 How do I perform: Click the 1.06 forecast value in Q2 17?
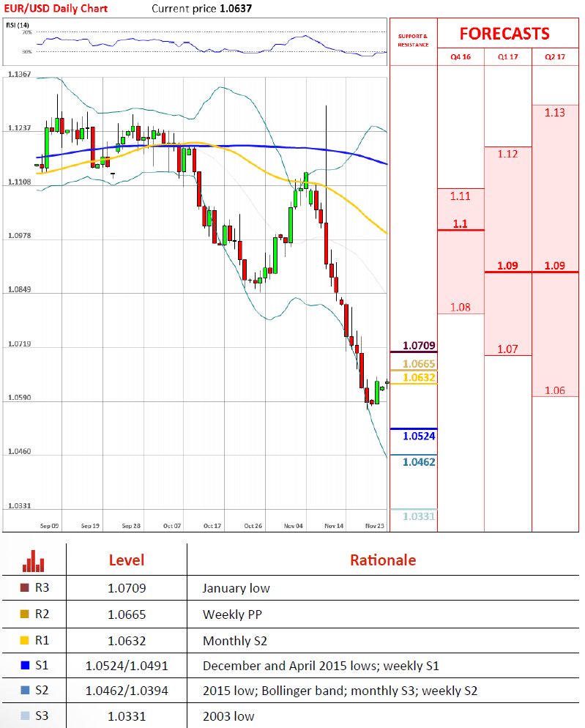pyautogui.click(x=555, y=390)
